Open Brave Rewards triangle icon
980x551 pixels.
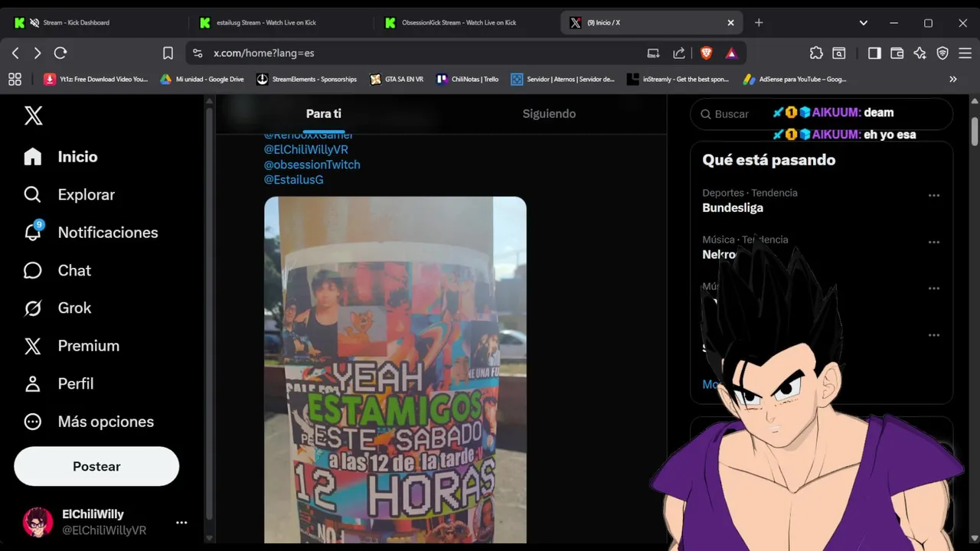pyautogui.click(x=731, y=53)
